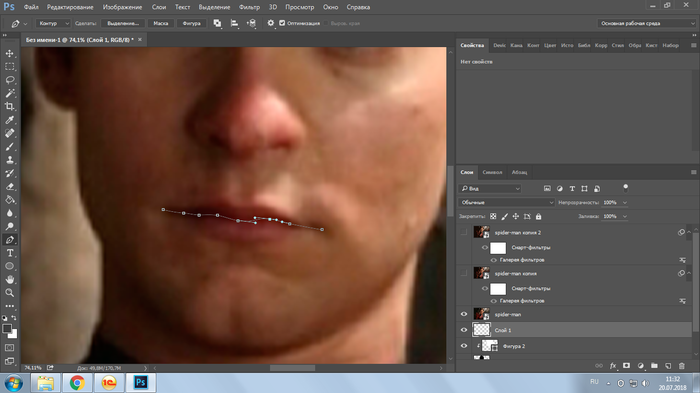
Task: Create a new group folder
Action: (x=654, y=366)
